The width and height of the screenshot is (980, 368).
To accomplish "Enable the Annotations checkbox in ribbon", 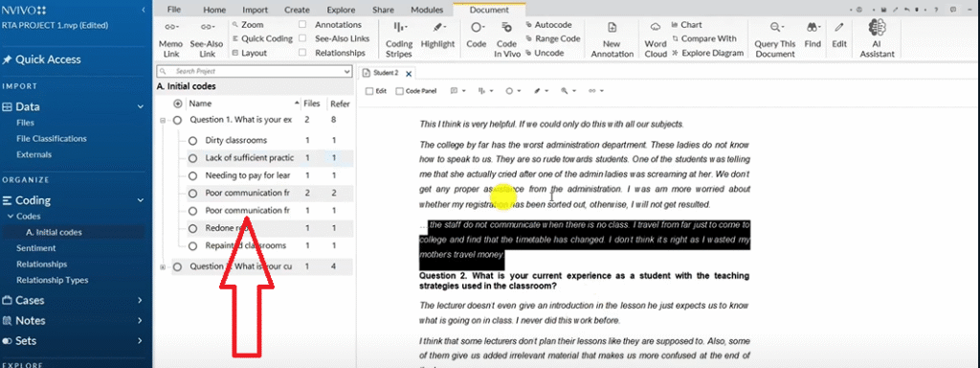I will point(302,25).
